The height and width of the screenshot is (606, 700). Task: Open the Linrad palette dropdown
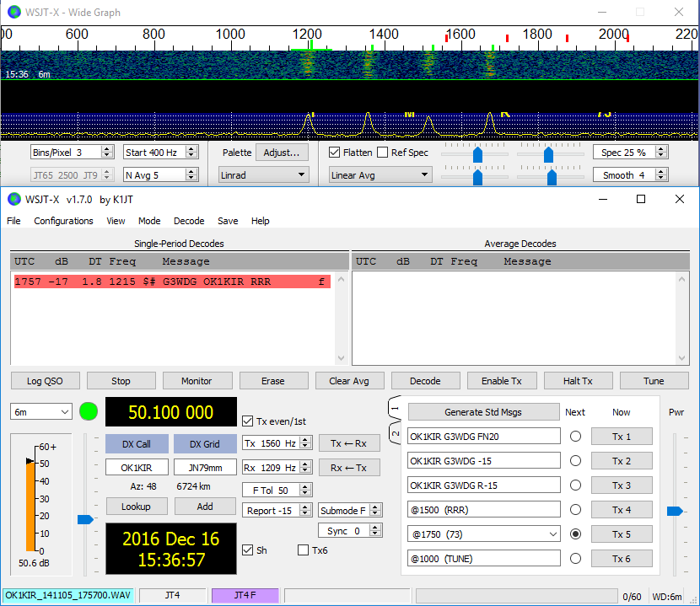pos(264,175)
